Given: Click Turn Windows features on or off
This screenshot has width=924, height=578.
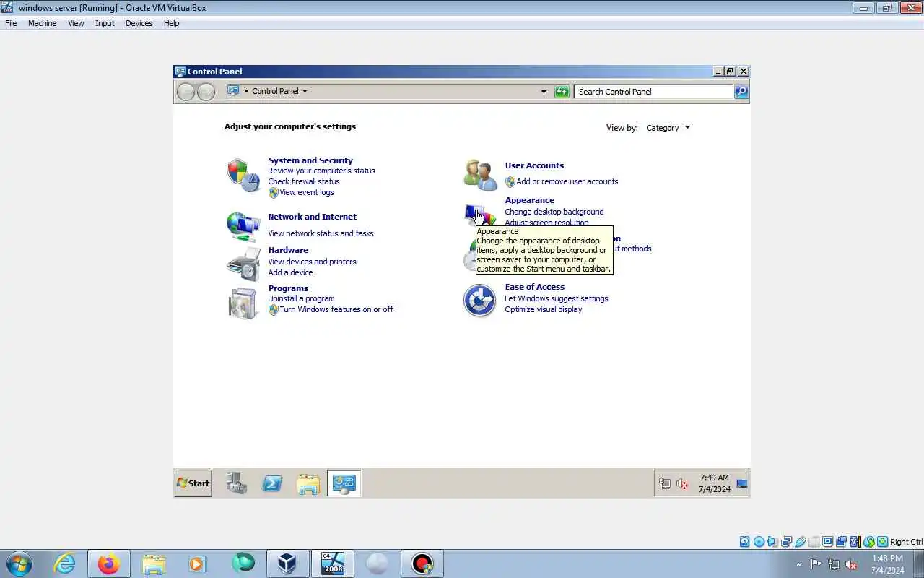Looking at the screenshot, I should 336,309.
